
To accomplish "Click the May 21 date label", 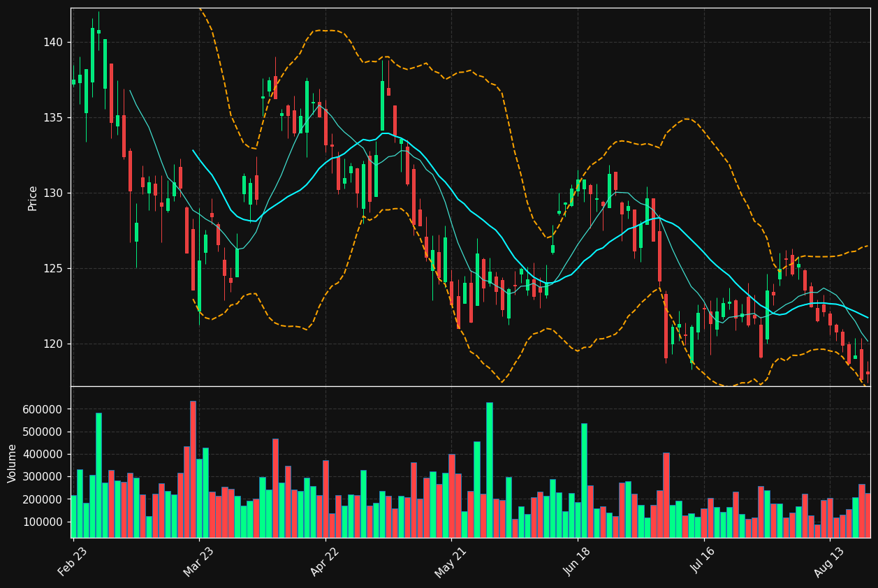I will click(451, 561).
